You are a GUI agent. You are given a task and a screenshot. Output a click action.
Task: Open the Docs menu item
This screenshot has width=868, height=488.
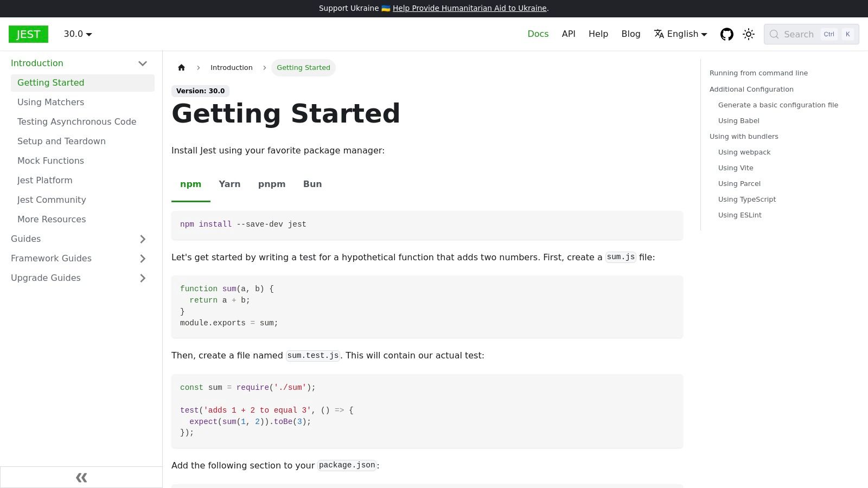(x=538, y=34)
